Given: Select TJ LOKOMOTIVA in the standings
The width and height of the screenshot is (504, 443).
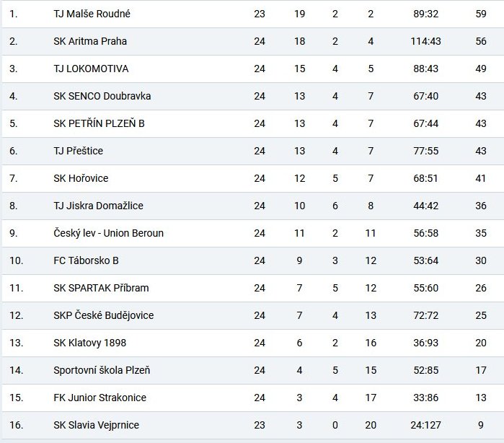Looking at the screenshot, I should [x=91, y=69].
